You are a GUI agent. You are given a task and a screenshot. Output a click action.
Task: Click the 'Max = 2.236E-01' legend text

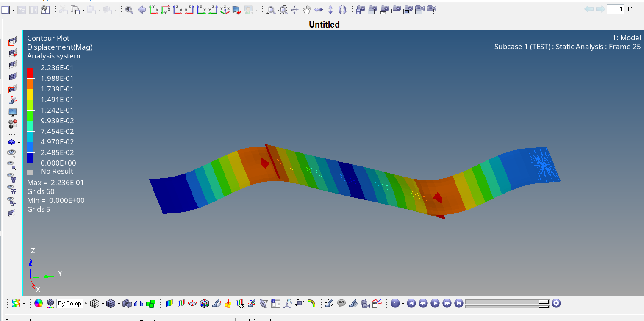[56, 183]
